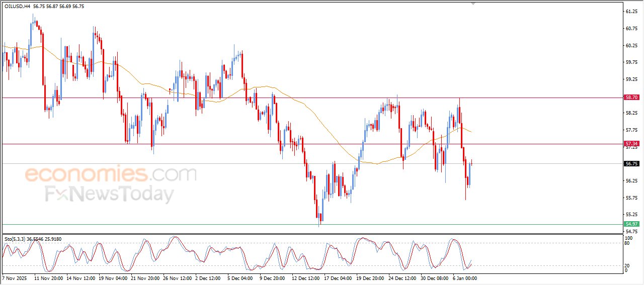
Task: Select the green horizontal line at 54.97
Action: click(312, 224)
